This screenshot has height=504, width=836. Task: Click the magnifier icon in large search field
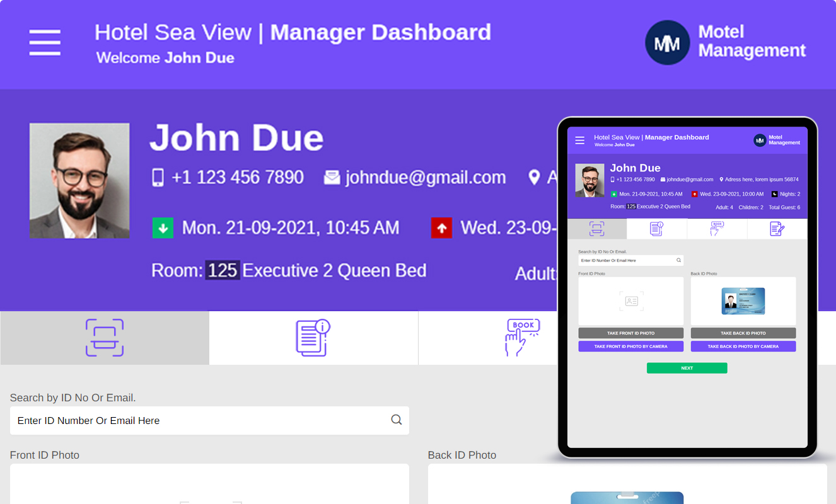[396, 420]
